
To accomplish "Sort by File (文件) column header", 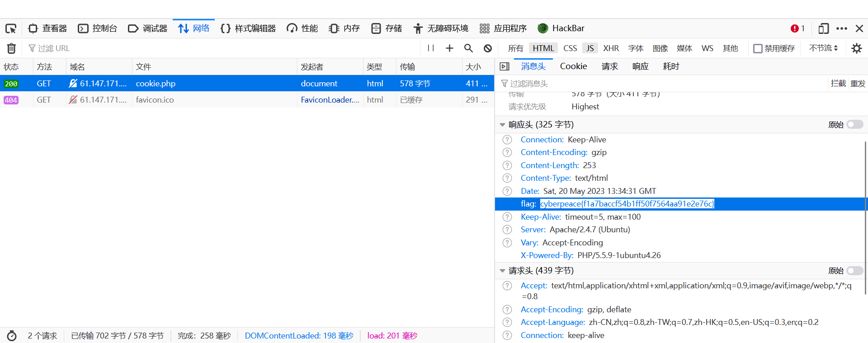I will point(215,67).
